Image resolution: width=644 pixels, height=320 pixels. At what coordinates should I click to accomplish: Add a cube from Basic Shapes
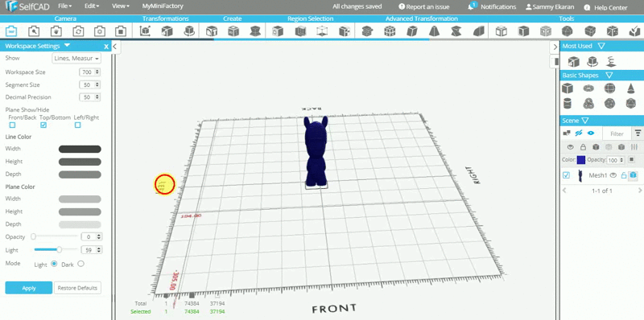(x=568, y=88)
